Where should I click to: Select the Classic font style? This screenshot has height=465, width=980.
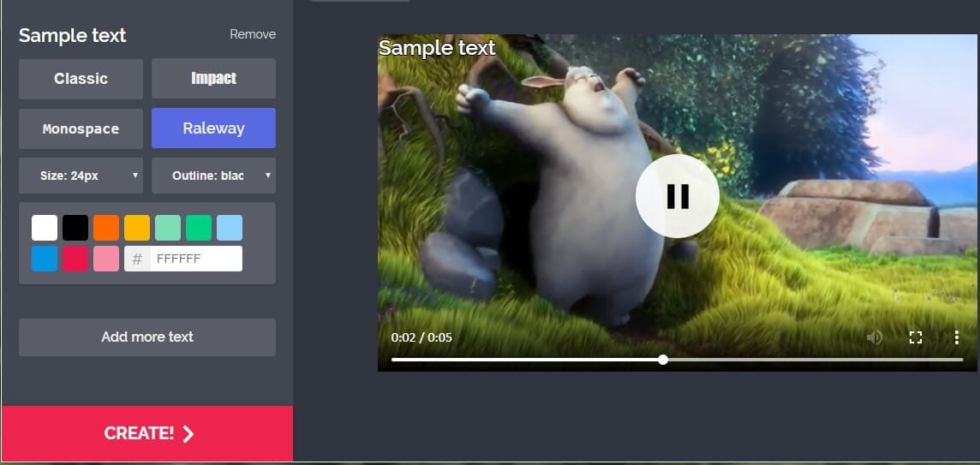(x=81, y=79)
